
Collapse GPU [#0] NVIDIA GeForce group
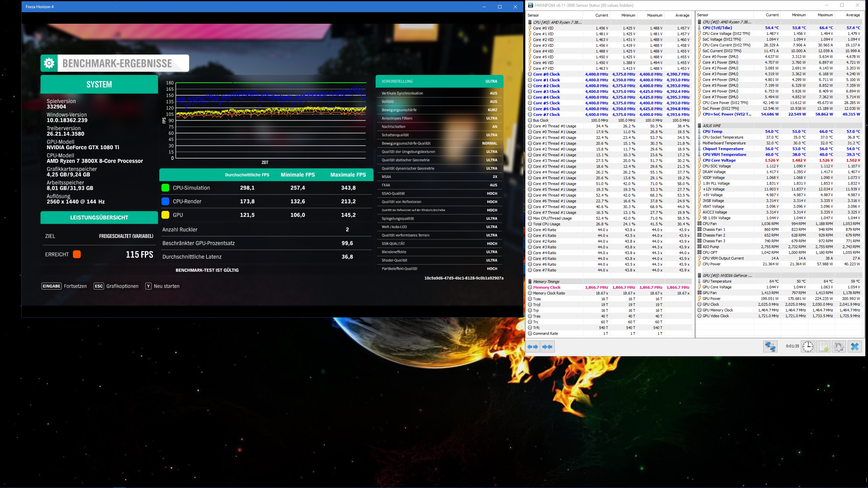click(x=727, y=276)
